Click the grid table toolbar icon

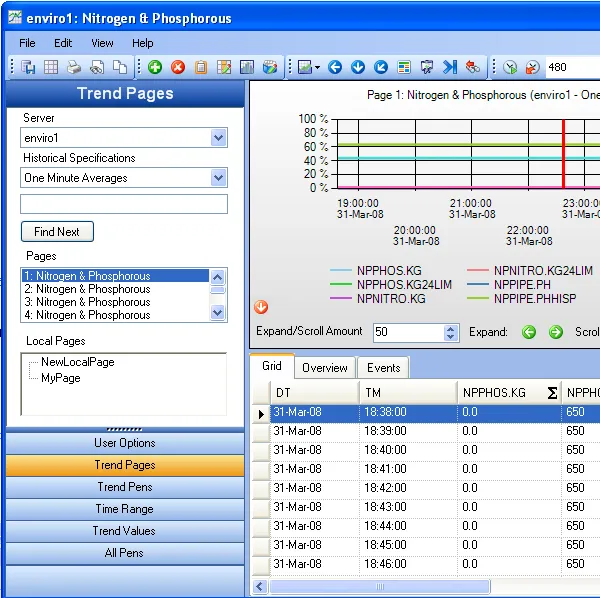click(x=50, y=67)
